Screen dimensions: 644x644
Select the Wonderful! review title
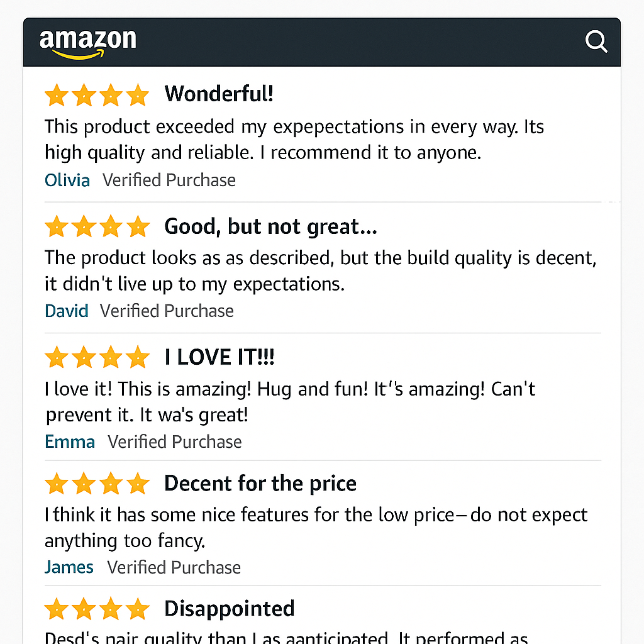(219, 93)
